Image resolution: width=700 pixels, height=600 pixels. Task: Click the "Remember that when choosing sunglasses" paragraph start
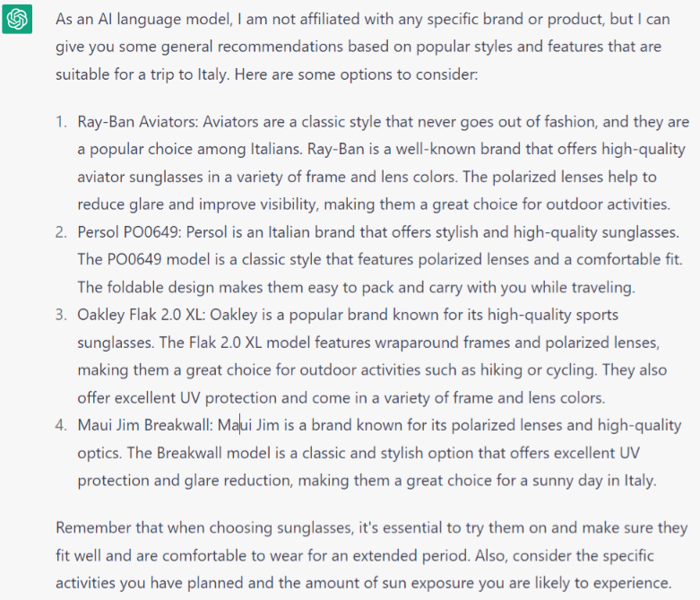pos(179,526)
